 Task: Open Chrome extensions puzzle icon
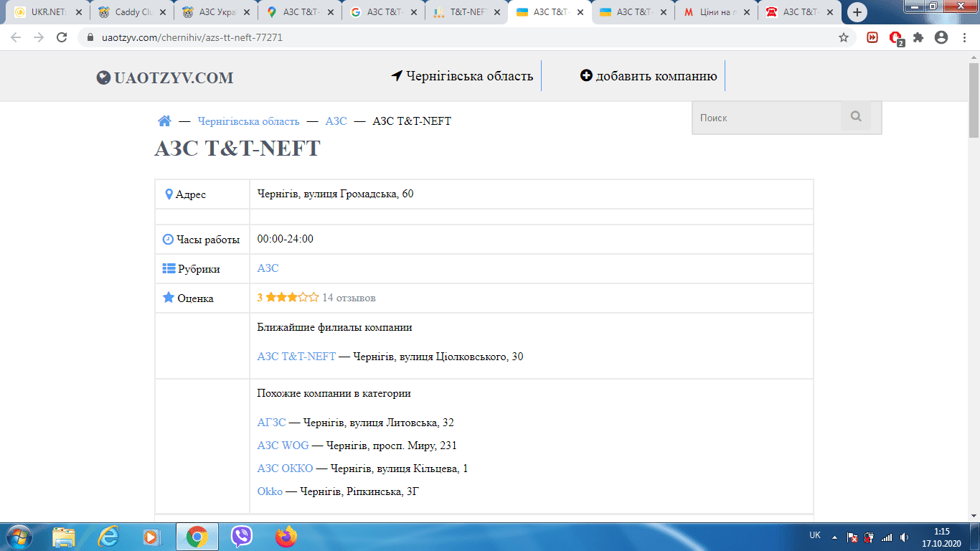tap(918, 37)
